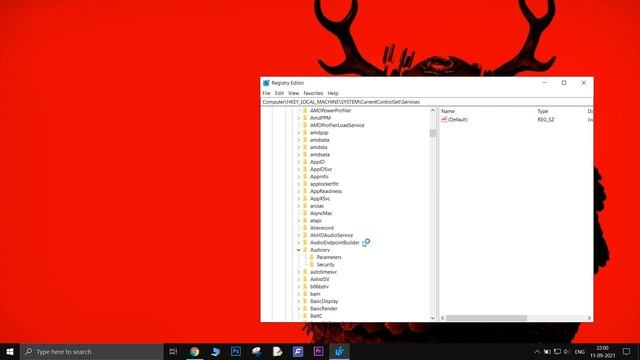Select the Appinfo key

pyautogui.click(x=319, y=177)
